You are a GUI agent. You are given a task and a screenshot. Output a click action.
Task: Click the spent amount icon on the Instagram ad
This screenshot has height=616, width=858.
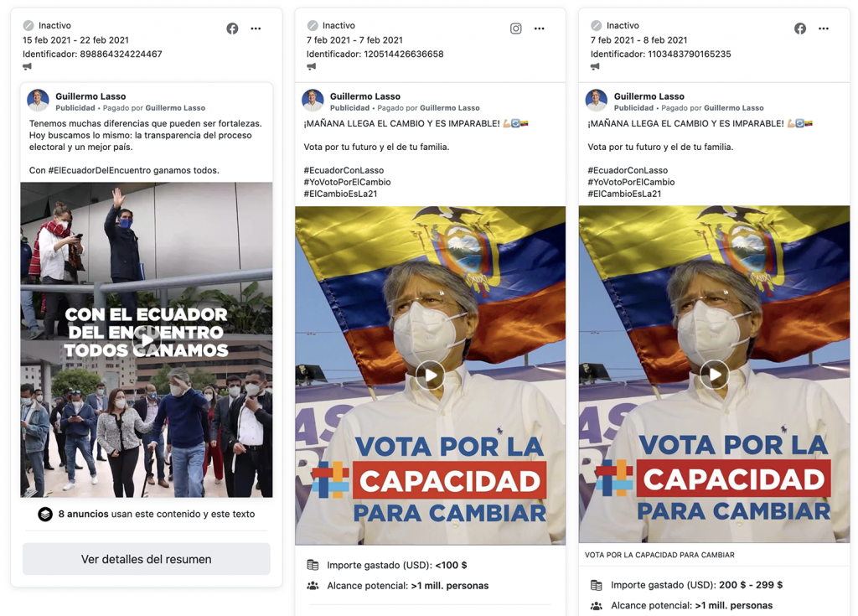313,565
